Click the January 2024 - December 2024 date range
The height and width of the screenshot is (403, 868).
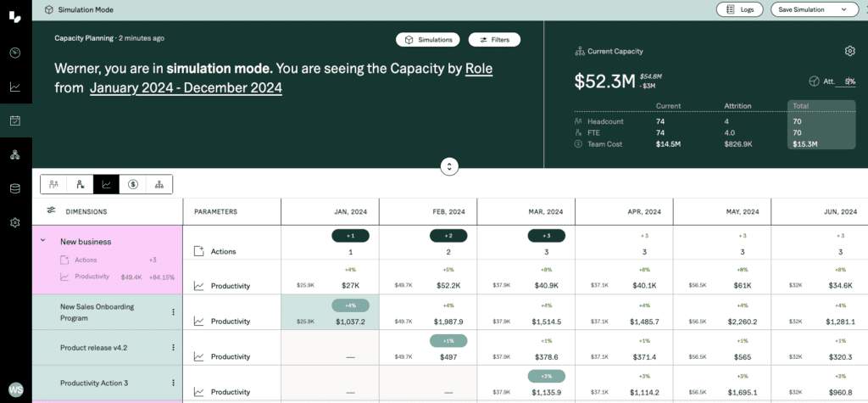click(x=186, y=87)
